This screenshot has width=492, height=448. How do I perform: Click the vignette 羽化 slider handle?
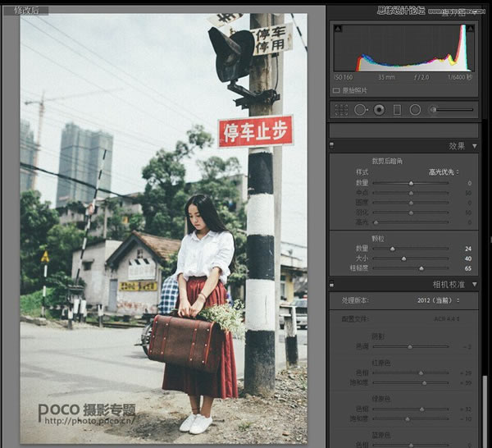tap(411, 213)
